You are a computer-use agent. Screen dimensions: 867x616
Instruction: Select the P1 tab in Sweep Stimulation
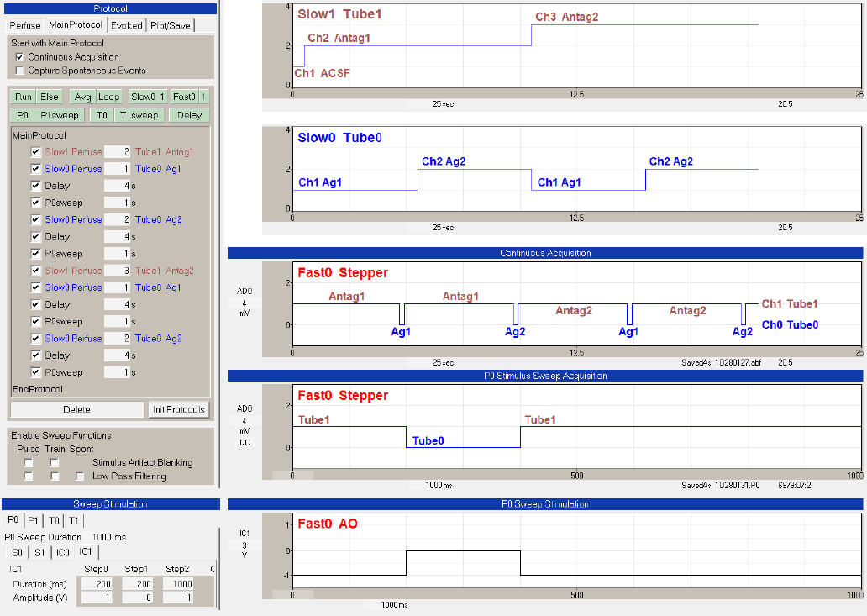pyautogui.click(x=32, y=520)
